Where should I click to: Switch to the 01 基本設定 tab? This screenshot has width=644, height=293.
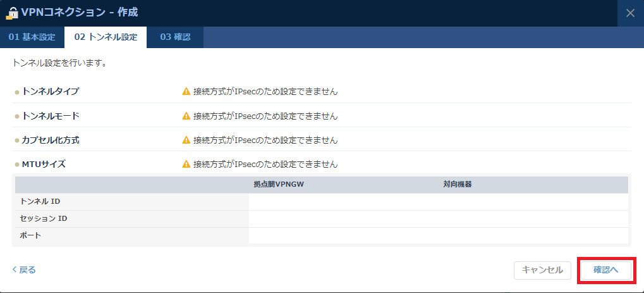[32, 37]
